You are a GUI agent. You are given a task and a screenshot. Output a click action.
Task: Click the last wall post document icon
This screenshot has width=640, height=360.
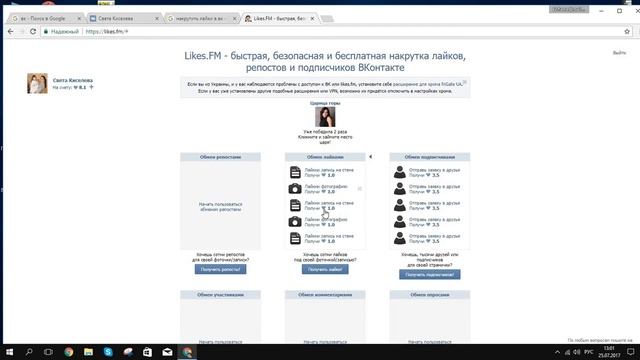click(x=295, y=238)
